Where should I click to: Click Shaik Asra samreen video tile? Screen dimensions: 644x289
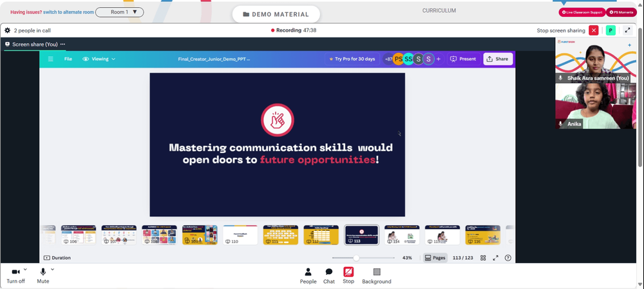click(596, 60)
